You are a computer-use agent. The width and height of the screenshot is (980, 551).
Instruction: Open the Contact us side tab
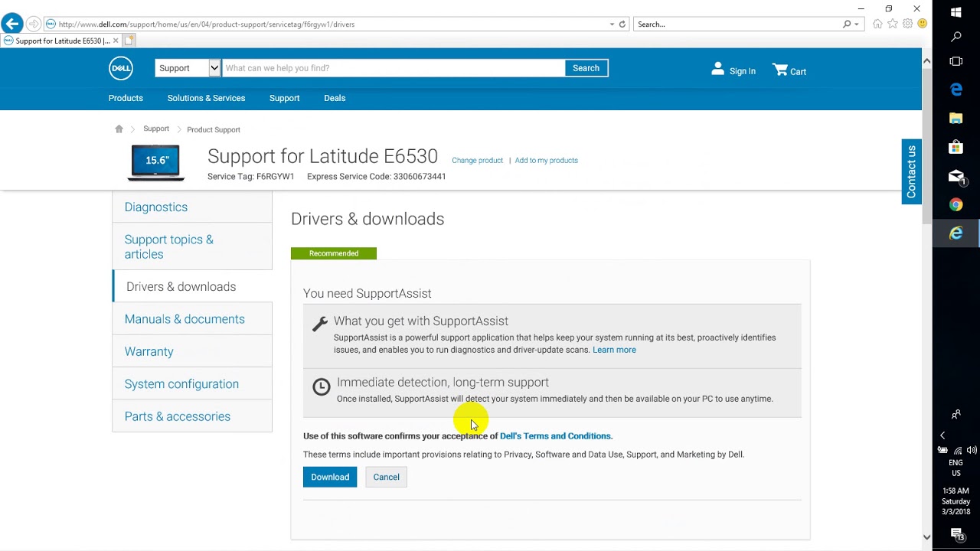click(911, 171)
